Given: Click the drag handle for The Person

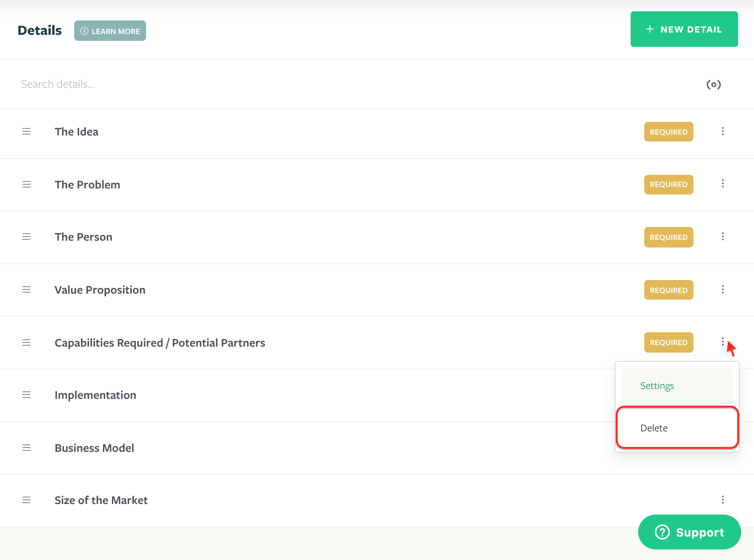Looking at the screenshot, I should pos(26,236).
